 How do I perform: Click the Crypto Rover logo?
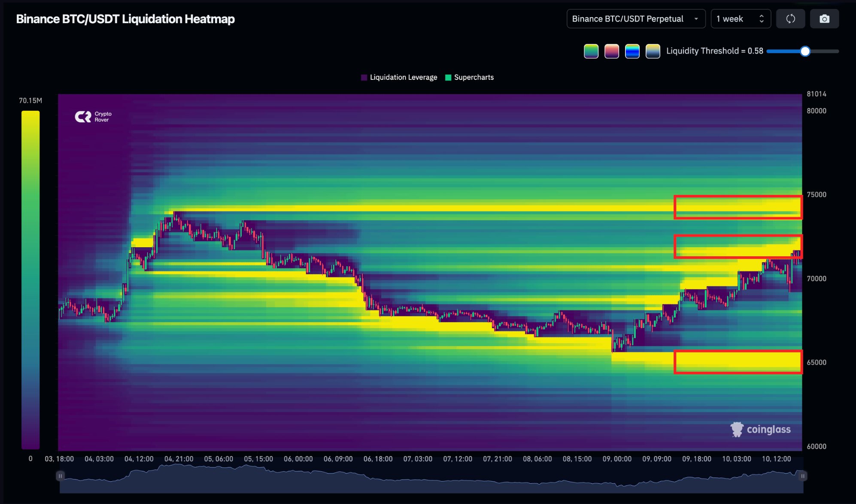coord(93,115)
